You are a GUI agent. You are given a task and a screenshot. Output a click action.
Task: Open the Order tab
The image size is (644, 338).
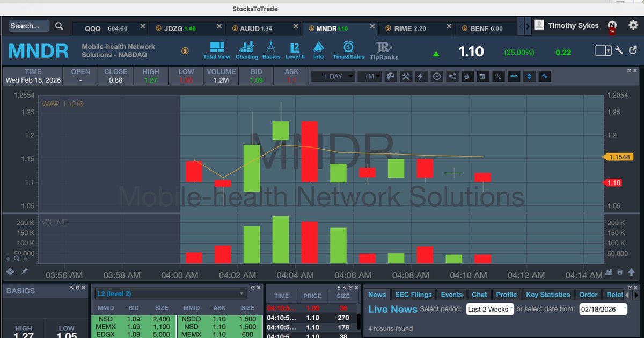(588, 295)
